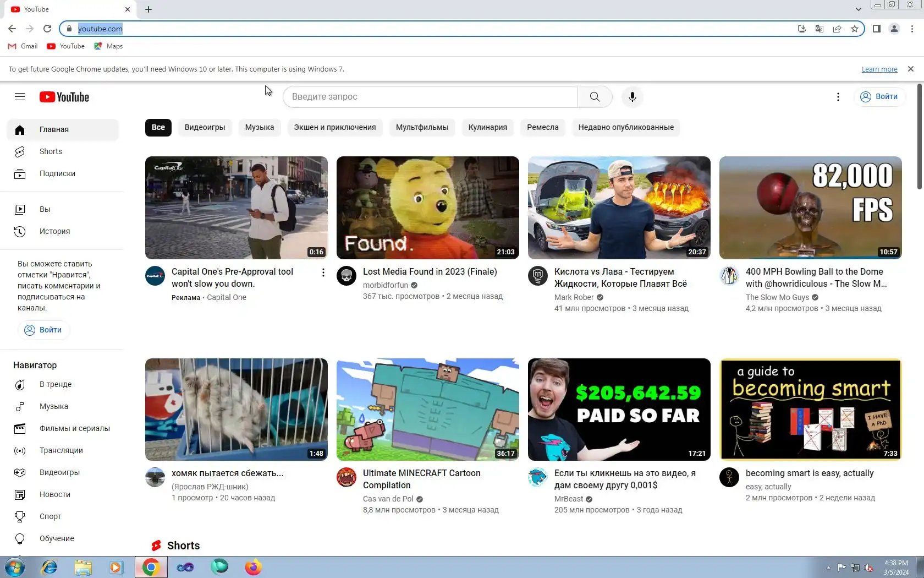Select the Кулинария filter chip
Screen dimensions: 924x578
coord(488,127)
